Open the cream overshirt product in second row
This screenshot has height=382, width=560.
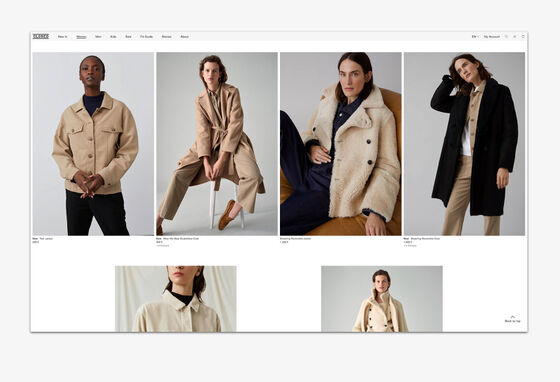point(175,299)
